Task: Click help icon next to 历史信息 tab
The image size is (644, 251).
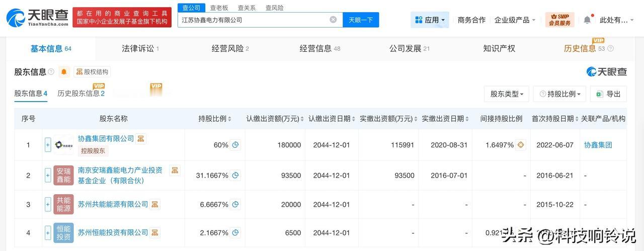Action: pyautogui.click(x=610, y=49)
